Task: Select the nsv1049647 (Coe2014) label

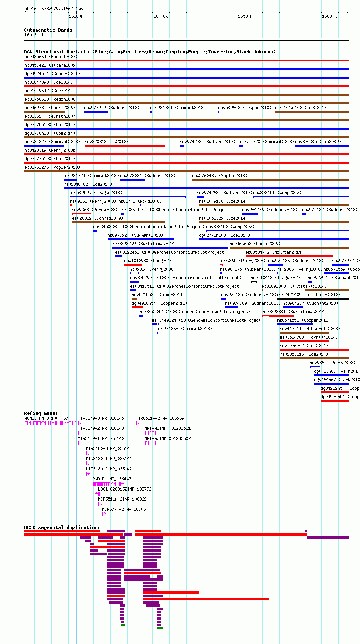Action: pos(49,91)
